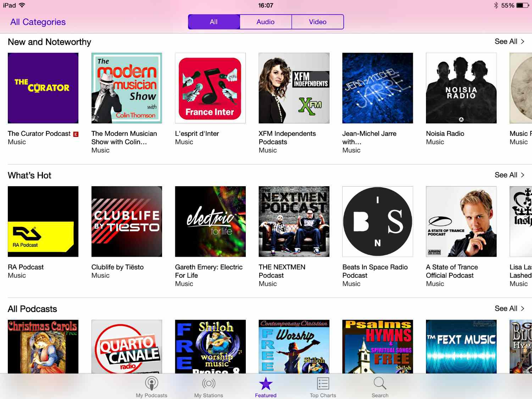Image resolution: width=532 pixels, height=399 pixels.
Task: Open A State of Trance cover
Action: pyautogui.click(x=461, y=221)
